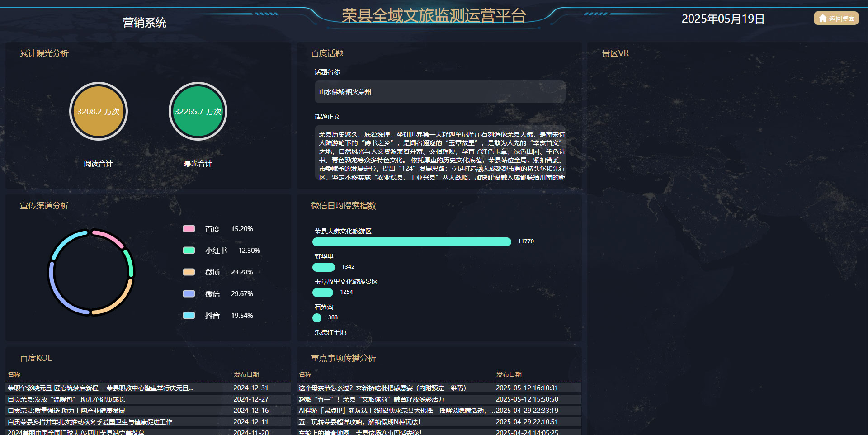
Task: Click the 荣县大佛文化旅游区 index bar
Action: point(411,241)
